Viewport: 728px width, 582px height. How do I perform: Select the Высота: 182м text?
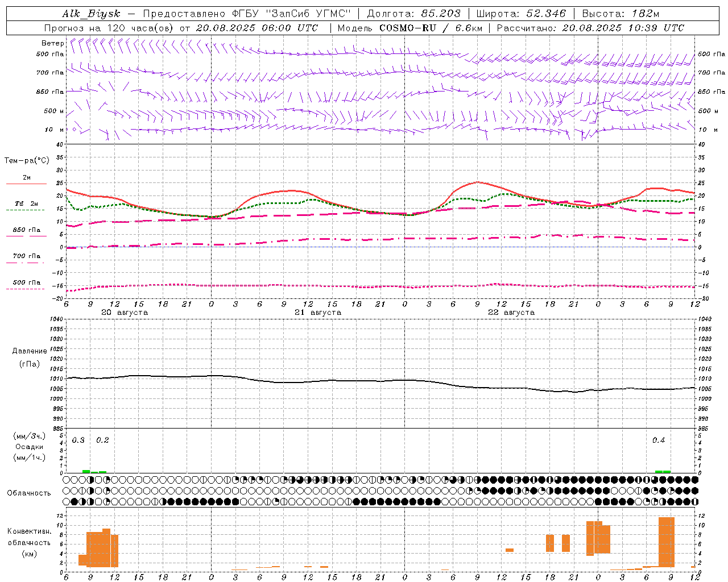coord(621,14)
